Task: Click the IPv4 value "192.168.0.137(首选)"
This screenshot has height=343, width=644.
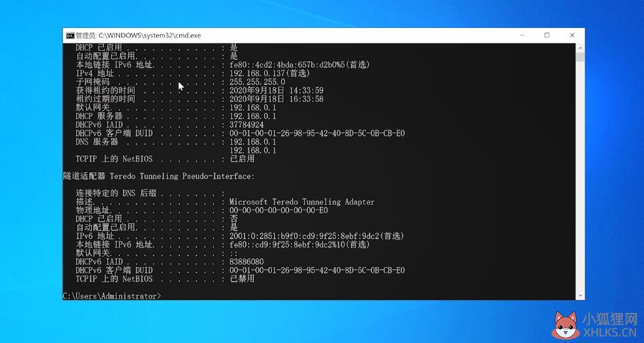Action: pos(269,73)
